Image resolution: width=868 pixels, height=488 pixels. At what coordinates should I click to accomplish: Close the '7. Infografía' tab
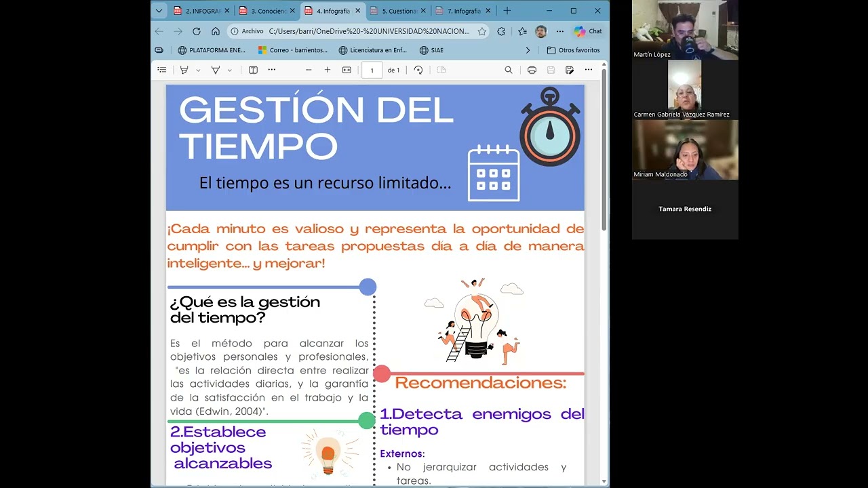(488, 11)
